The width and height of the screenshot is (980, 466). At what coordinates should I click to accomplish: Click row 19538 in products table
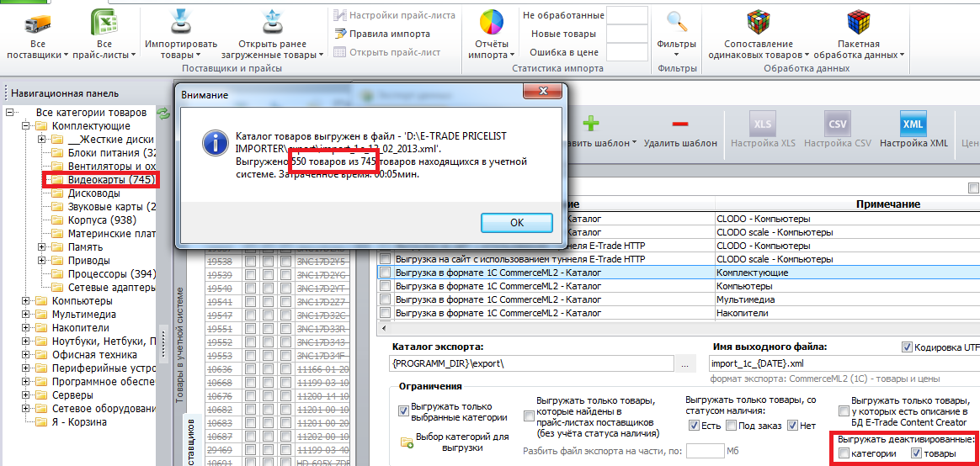point(278,262)
